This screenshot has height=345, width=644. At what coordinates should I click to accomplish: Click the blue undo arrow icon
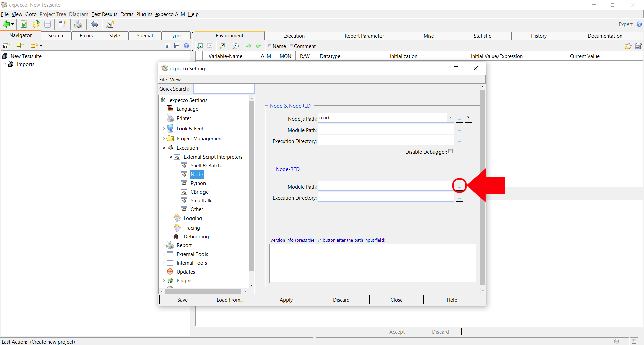pyautogui.click(x=95, y=24)
